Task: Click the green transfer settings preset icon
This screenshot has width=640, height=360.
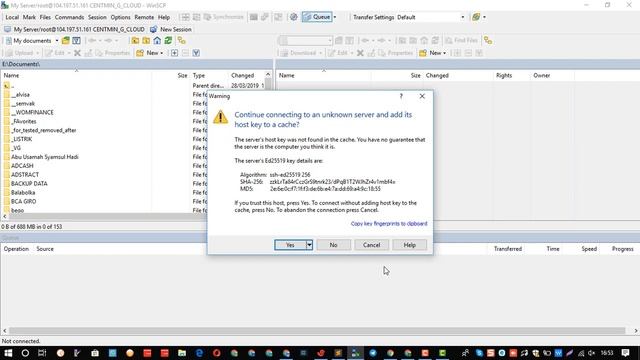Action: pyautogui.click(x=476, y=17)
